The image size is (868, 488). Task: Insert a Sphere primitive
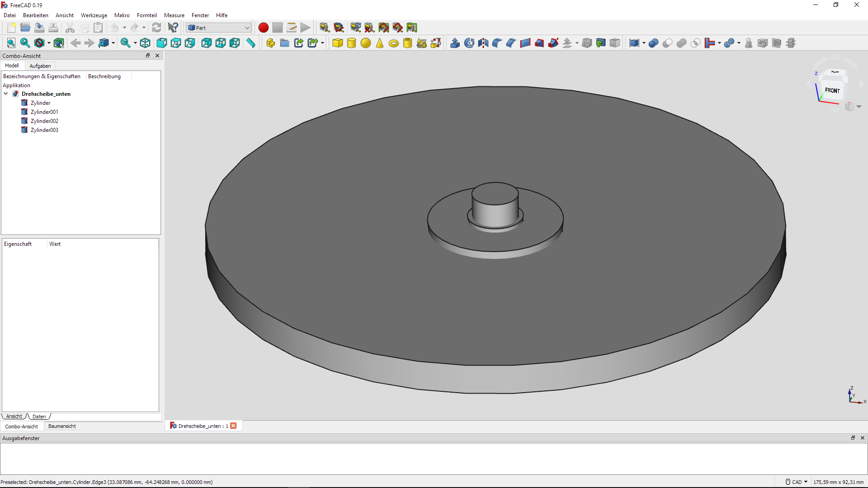coord(366,43)
